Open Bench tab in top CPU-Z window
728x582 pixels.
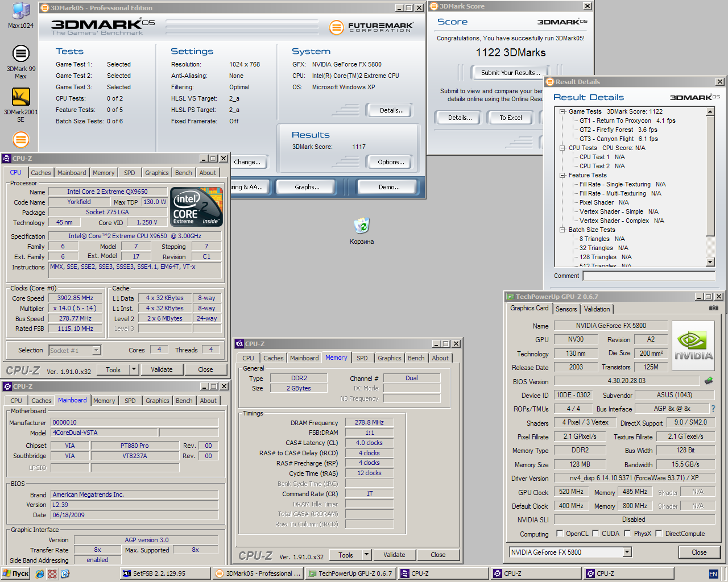point(183,173)
